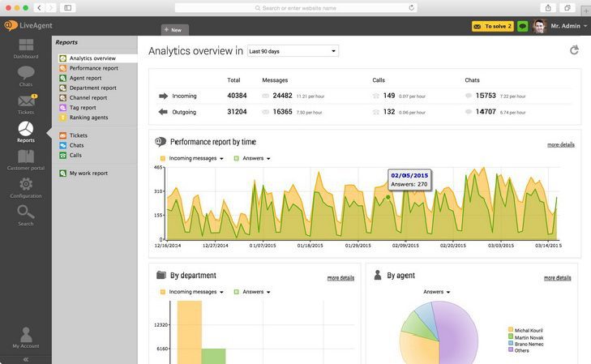
Task: Click the To solve 2 button
Action: point(493,27)
